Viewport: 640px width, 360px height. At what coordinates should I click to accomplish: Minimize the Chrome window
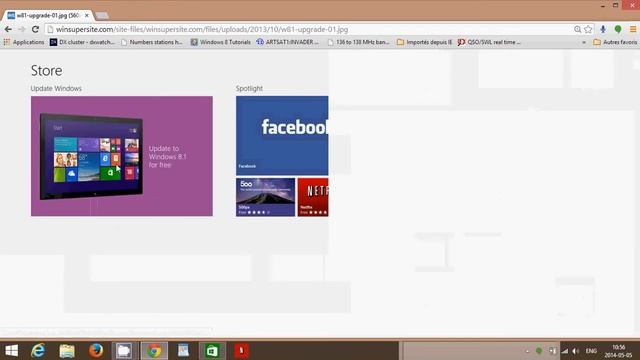pos(603,6)
